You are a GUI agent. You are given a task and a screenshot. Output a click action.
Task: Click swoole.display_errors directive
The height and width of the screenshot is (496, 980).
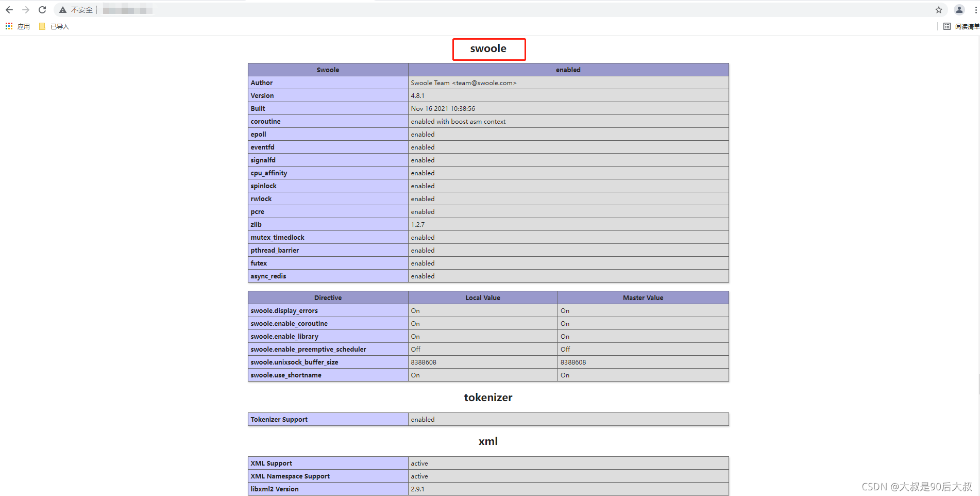(284, 310)
